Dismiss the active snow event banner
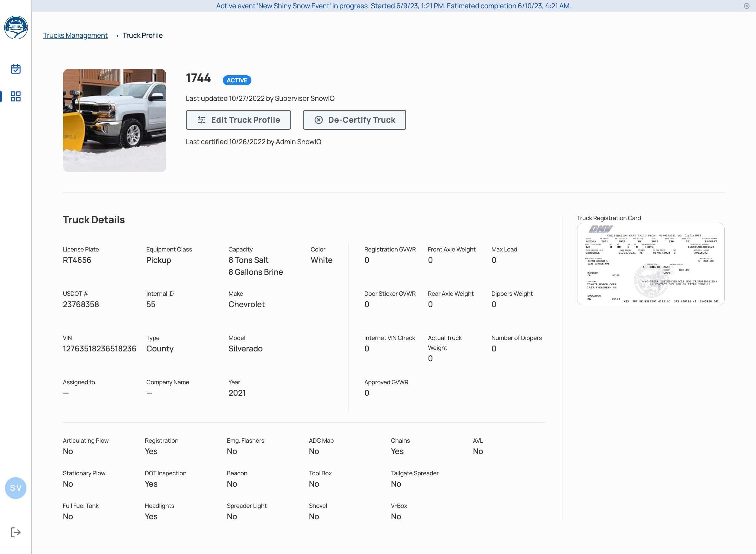Screen dimensions: 756x554 click(746, 6)
